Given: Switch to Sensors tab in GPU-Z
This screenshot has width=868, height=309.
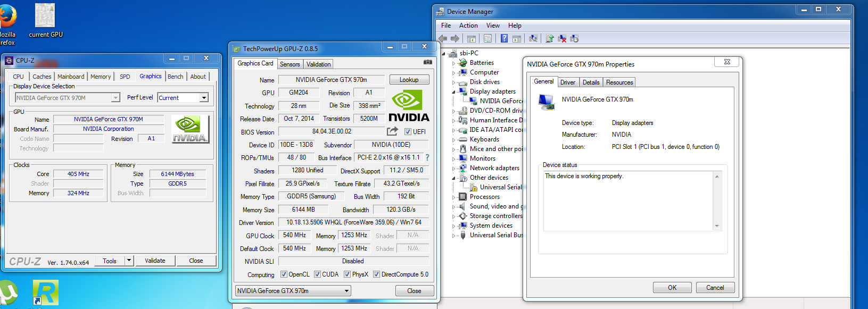Looking at the screenshot, I should pyautogui.click(x=290, y=64).
